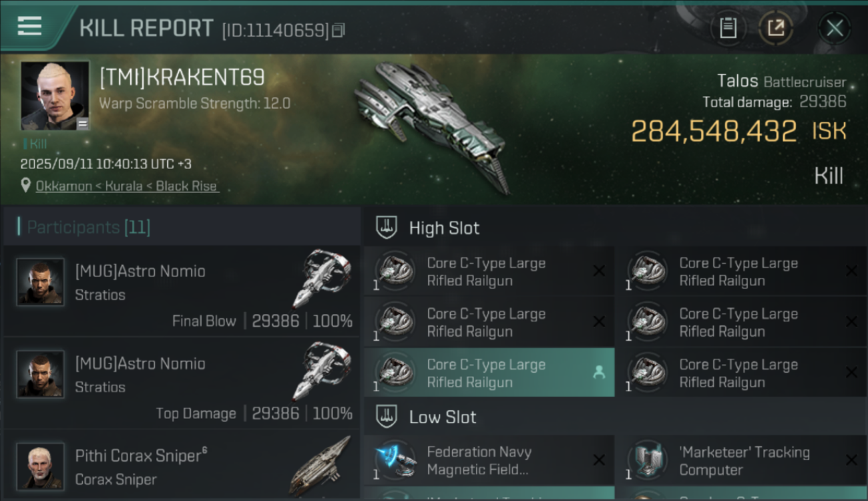Share the kill report externally
This screenshot has width=868, height=501.
click(x=776, y=28)
